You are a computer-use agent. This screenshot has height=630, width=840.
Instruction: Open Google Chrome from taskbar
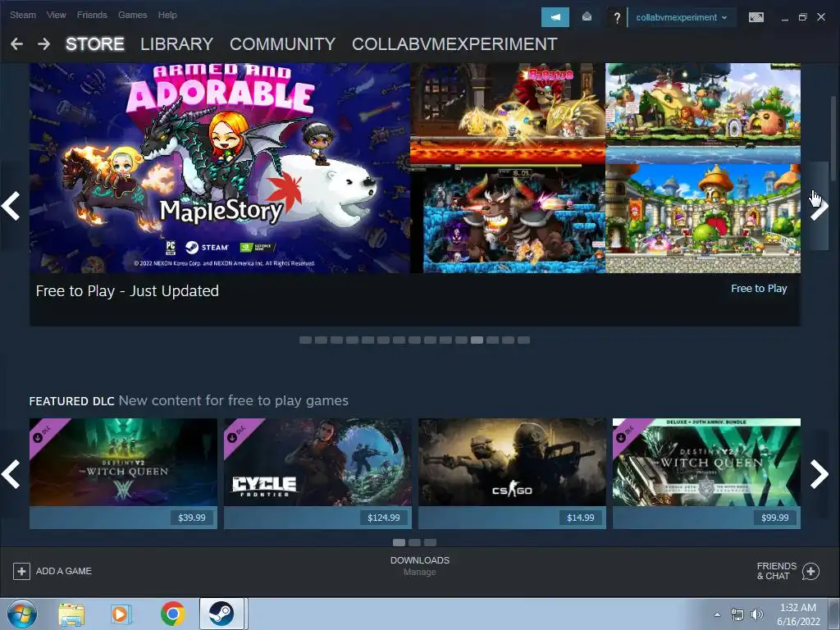pos(172,614)
